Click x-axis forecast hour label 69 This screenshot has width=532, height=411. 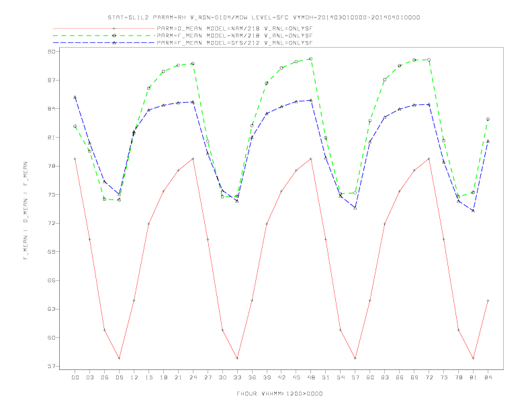point(414,377)
